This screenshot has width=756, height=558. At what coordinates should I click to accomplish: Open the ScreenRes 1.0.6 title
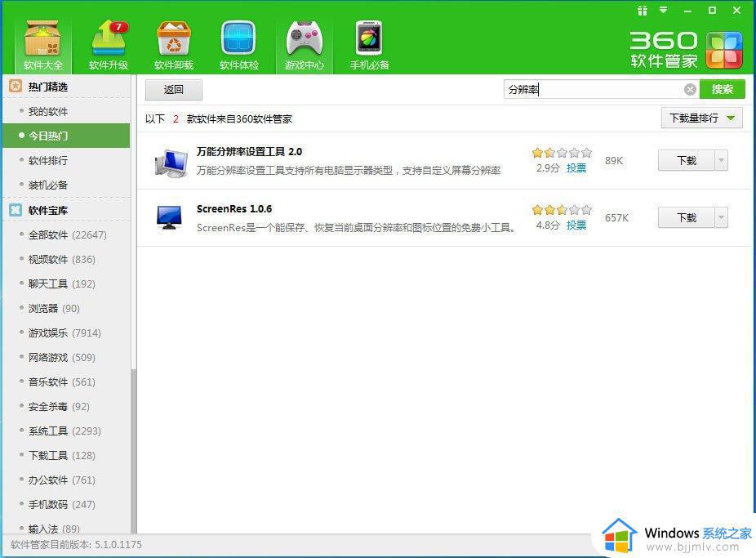point(233,209)
